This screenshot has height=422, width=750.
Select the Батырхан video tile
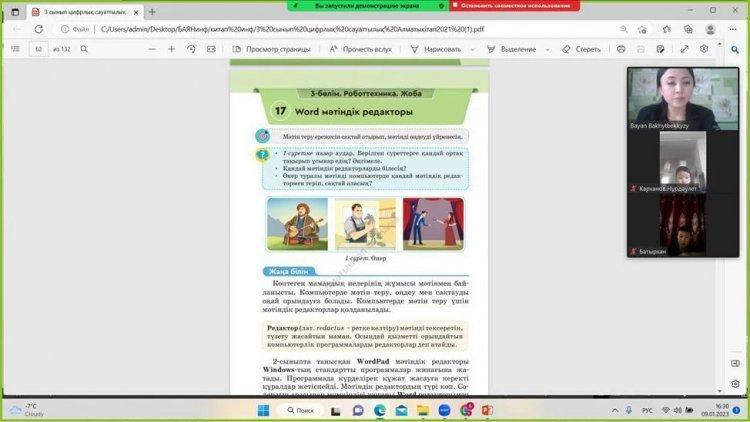pos(683,225)
